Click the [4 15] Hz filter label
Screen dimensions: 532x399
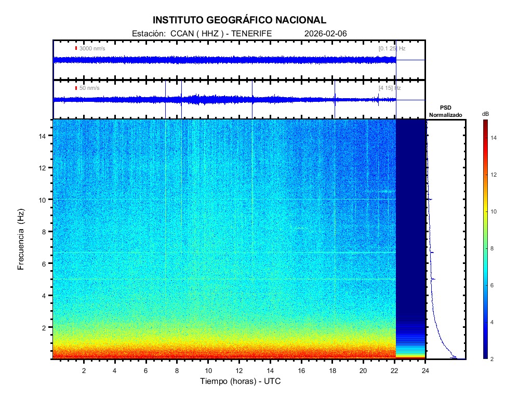click(x=390, y=88)
